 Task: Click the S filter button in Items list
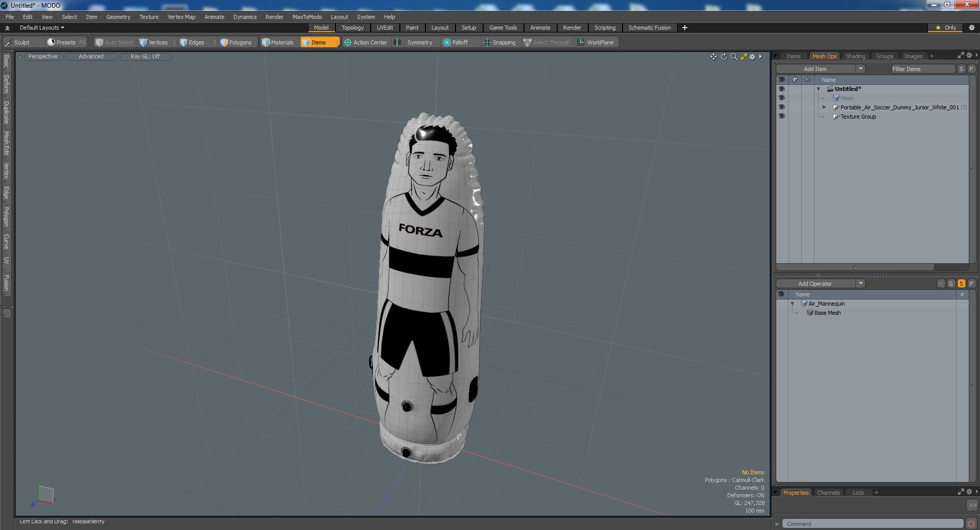[x=961, y=69]
